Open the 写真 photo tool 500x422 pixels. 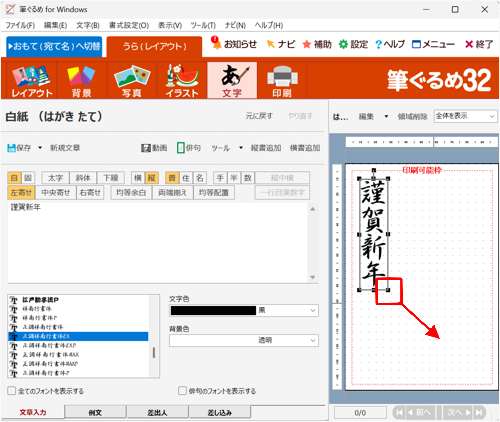[132, 80]
